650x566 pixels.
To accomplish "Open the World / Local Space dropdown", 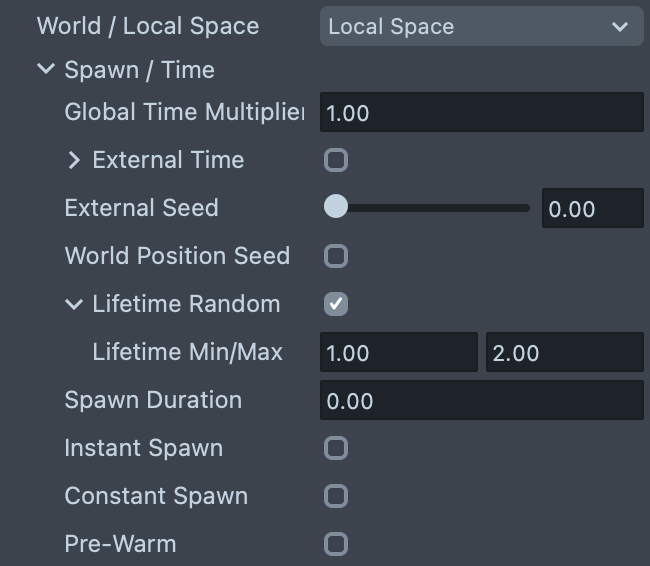I will (x=481, y=27).
